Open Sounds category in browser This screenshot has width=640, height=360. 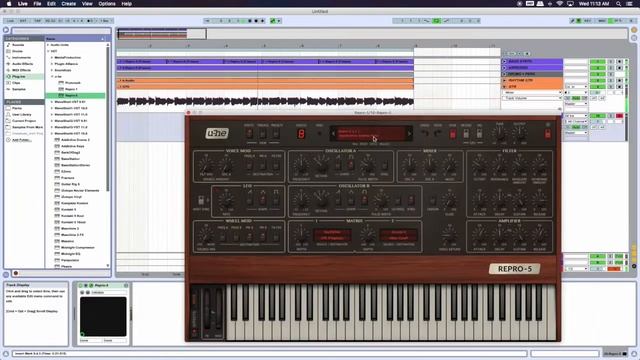point(18,45)
